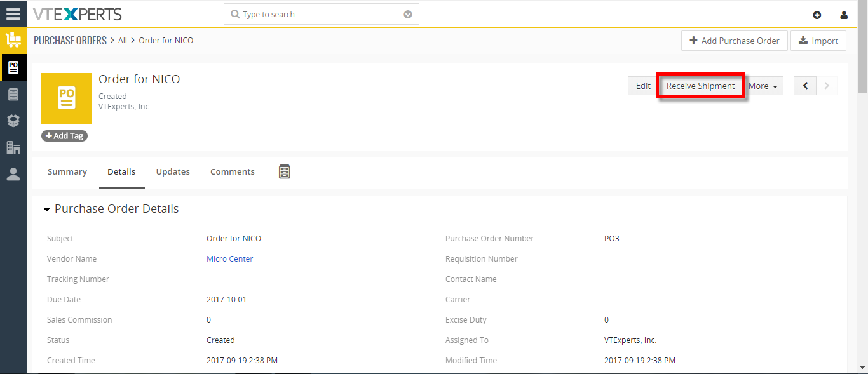
Task: Select the Purchase Orders sidebar icon
Action: [13, 67]
